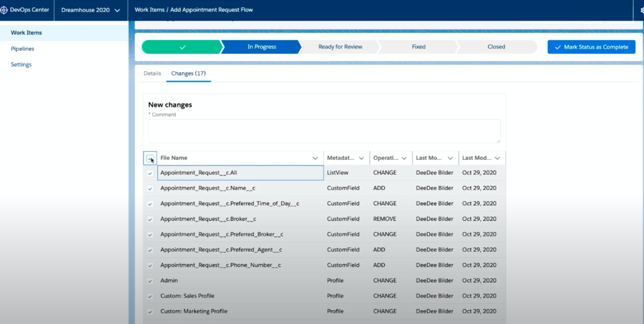This screenshot has width=644, height=324.
Task: Uncheck the Custom: Sales Profile row checkbox
Action: pyautogui.click(x=150, y=296)
